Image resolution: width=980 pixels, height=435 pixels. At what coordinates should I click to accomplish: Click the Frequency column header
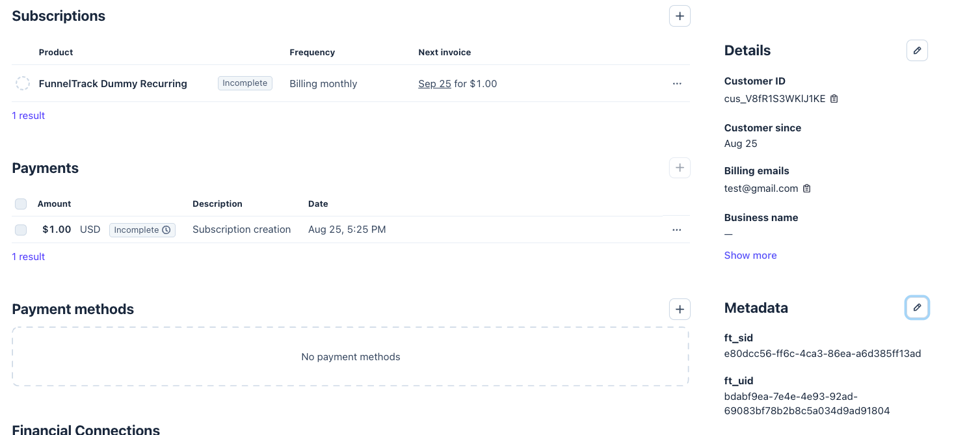(312, 52)
